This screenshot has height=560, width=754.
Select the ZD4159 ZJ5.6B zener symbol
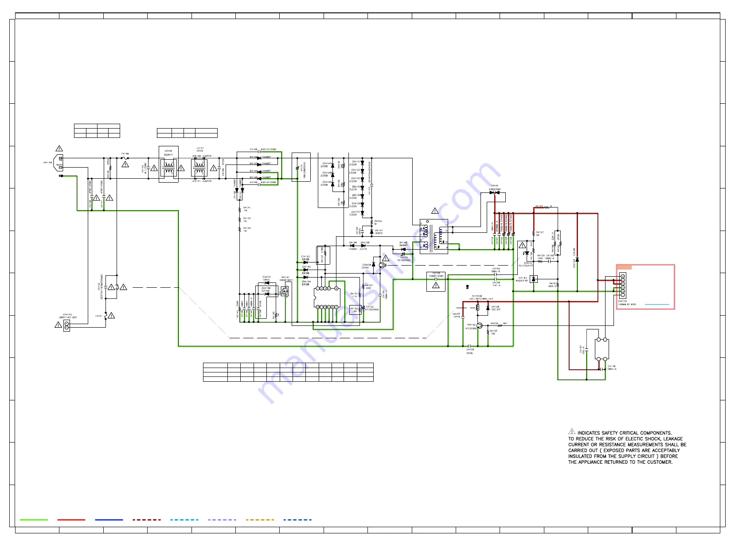[577, 259]
